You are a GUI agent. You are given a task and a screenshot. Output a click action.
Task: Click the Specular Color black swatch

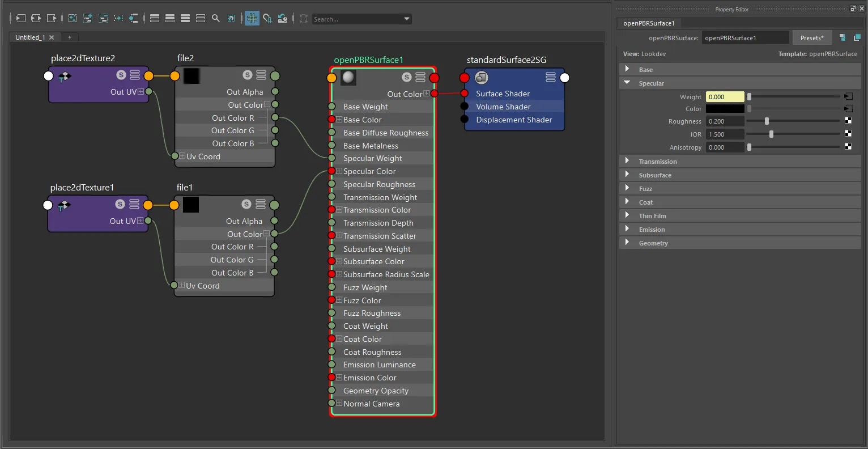pos(725,109)
